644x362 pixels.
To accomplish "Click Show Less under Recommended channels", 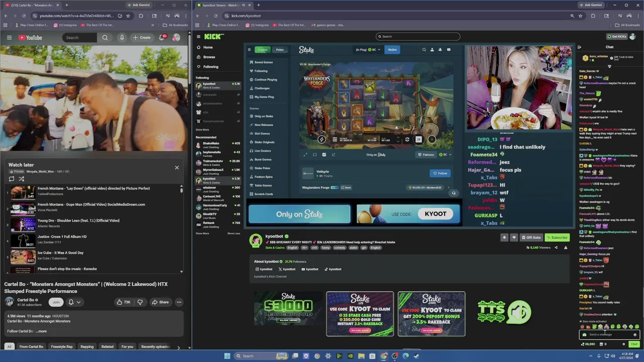I will click(x=233, y=233).
